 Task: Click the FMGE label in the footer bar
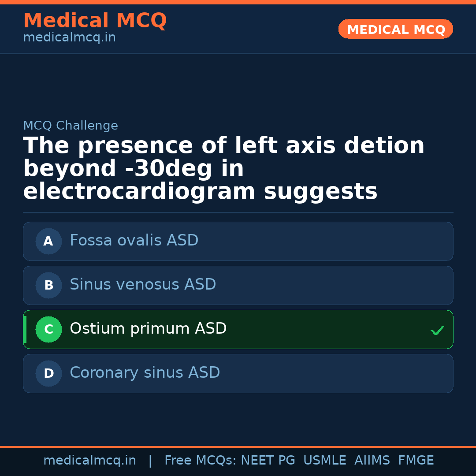[x=416, y=460]
